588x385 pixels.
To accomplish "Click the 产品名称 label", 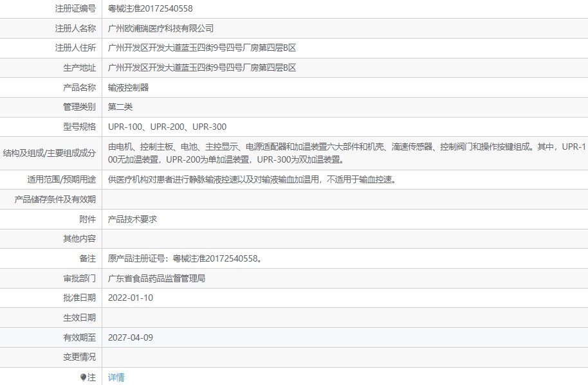I will [x=80, y=87].
